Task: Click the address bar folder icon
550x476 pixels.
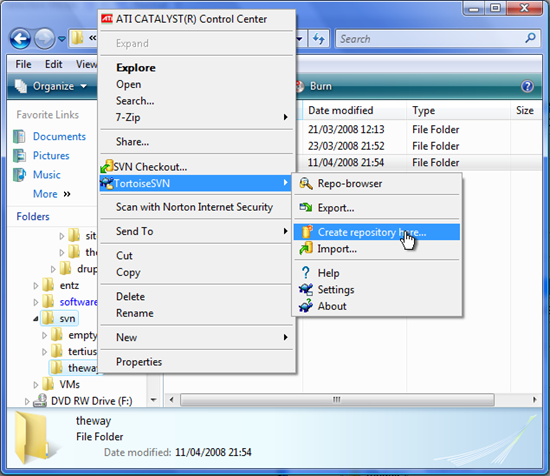Action: click(77, 38)
